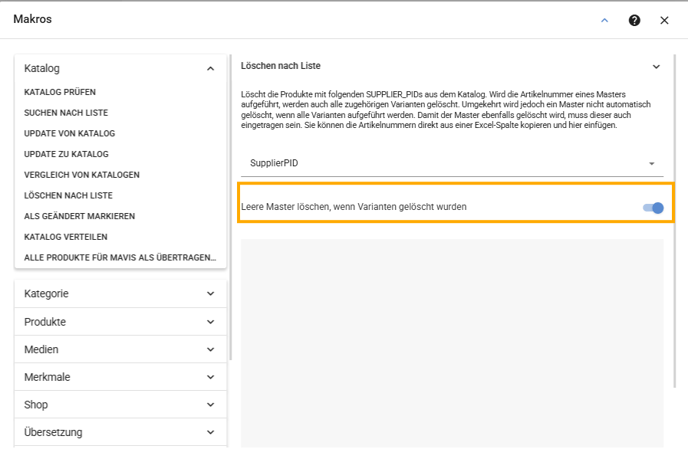This screenshot has height=459, width=688.
Task: Open the help question mark icon
Action: click(x=634, y=20)
